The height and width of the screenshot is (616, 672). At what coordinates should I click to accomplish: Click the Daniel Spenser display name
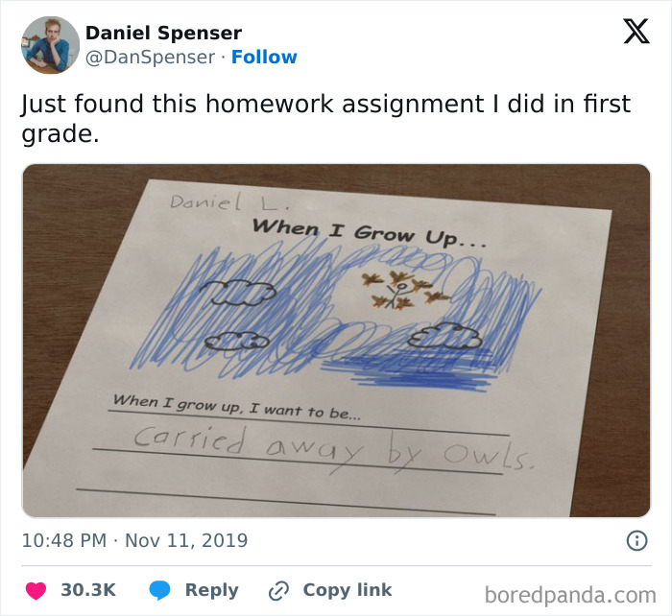click(163, 33)
